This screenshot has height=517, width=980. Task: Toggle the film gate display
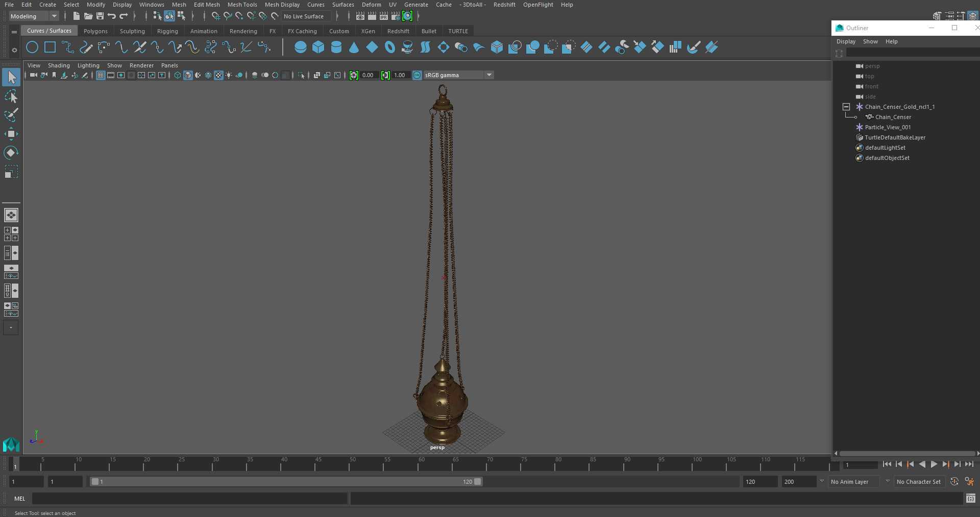tap(111, 75)
